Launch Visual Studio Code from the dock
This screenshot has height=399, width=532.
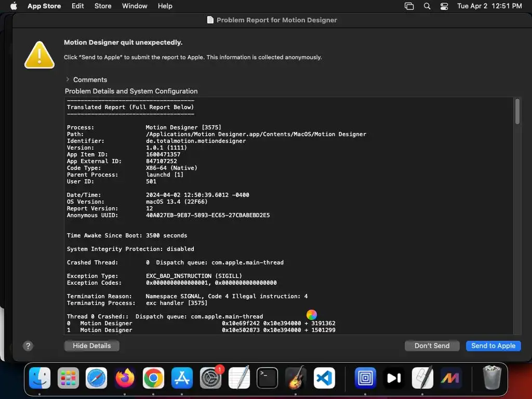(324, 378)
